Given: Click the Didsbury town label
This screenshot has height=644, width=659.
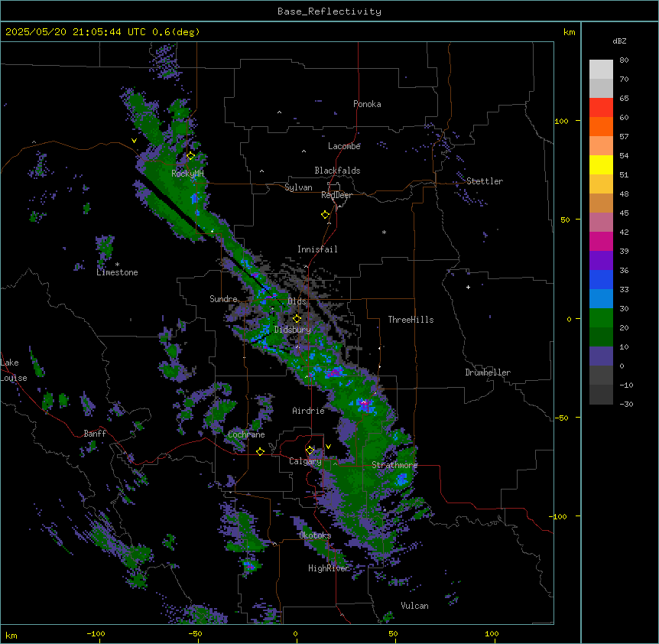Looking at the screenshot, I should [x=293, y=330].
